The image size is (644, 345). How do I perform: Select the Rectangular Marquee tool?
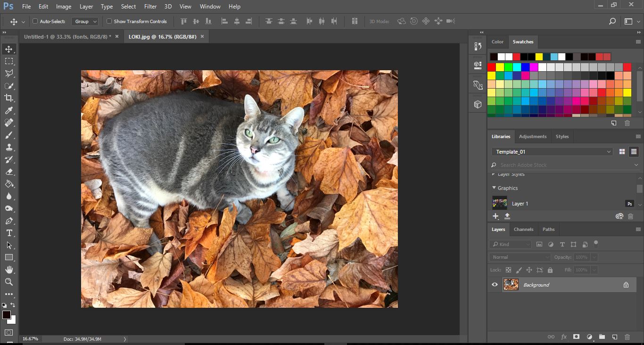9,61
